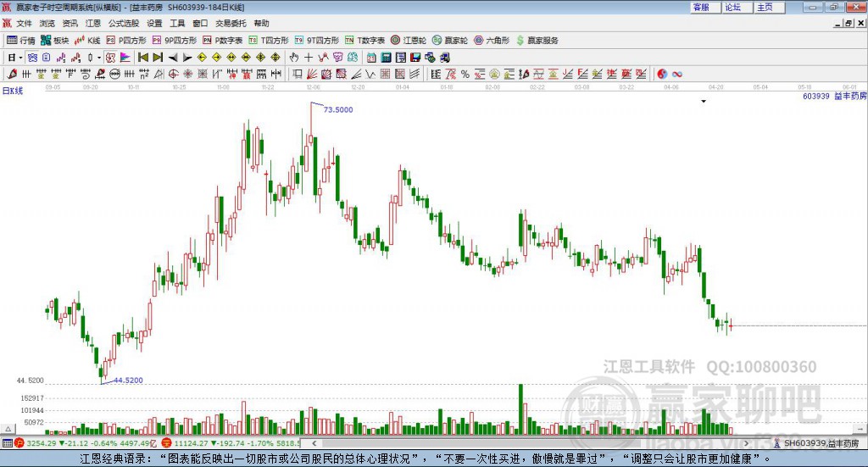Click the save floppy disk icon
This screenshot has width=868, height=467.
[x=415, y=58]
